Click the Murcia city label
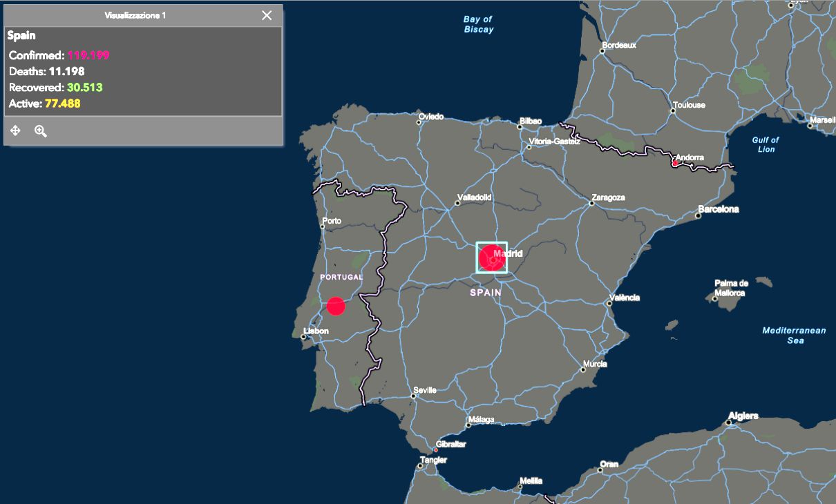Image resolution: width=836 pixels, height=504 pixels. click(x=595, y=364)
